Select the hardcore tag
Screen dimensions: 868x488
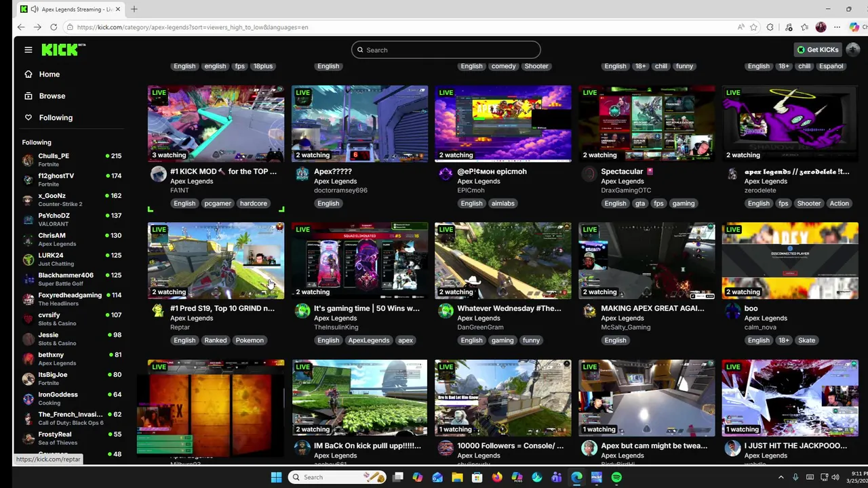tap(253, 203)
